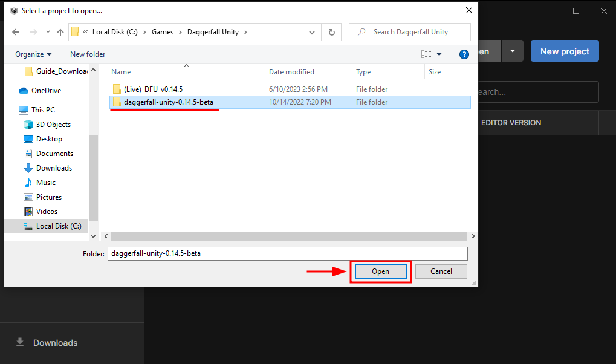
Task: Click the horizontal scrollbar left arrow
Action: (x=106, y=236)
